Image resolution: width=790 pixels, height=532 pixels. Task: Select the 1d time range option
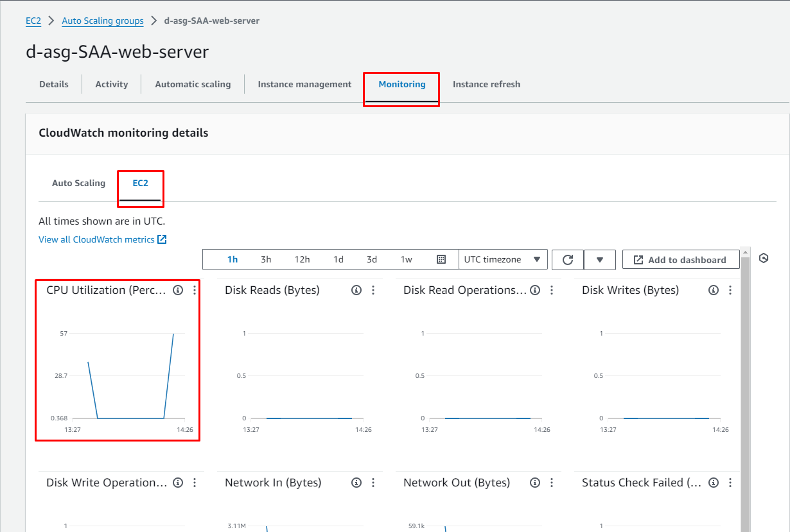(x=338, y=259)
